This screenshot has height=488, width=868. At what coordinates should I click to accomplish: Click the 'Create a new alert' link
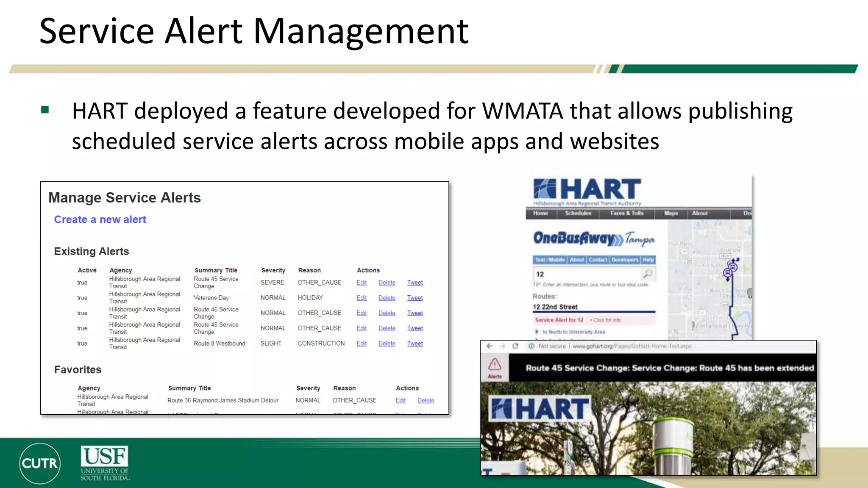(100, 219)
